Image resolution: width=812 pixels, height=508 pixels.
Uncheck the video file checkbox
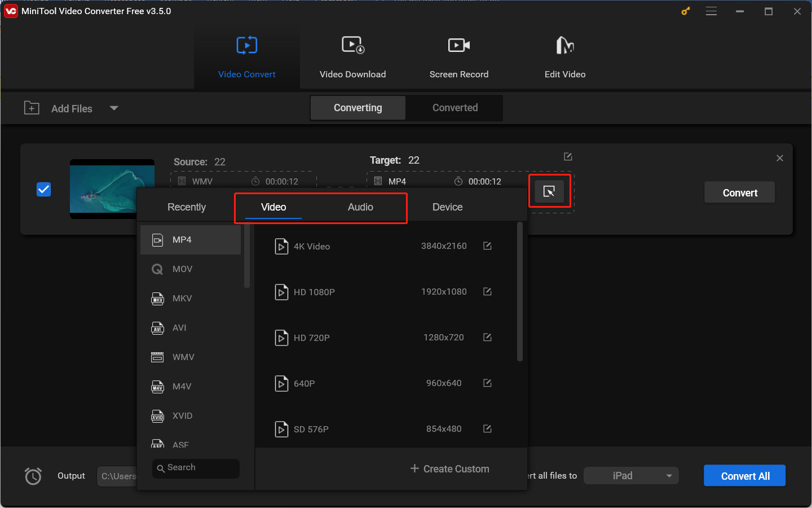(x=43, y=189)
